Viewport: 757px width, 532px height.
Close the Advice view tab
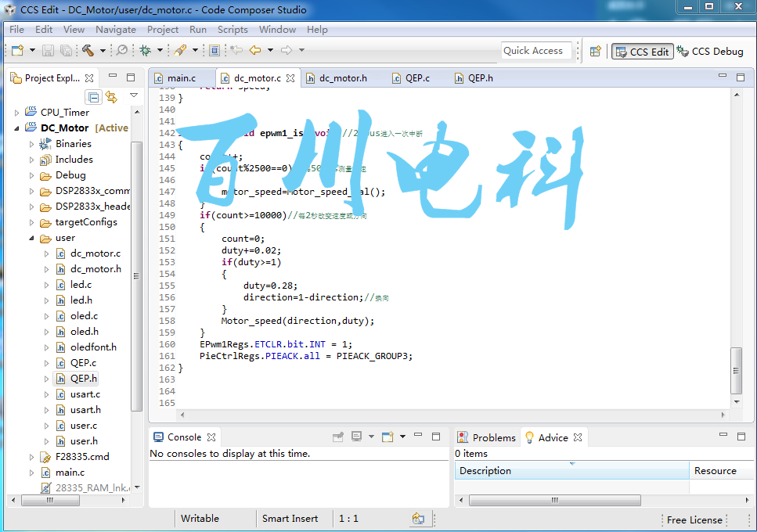[x=578, y=437]
